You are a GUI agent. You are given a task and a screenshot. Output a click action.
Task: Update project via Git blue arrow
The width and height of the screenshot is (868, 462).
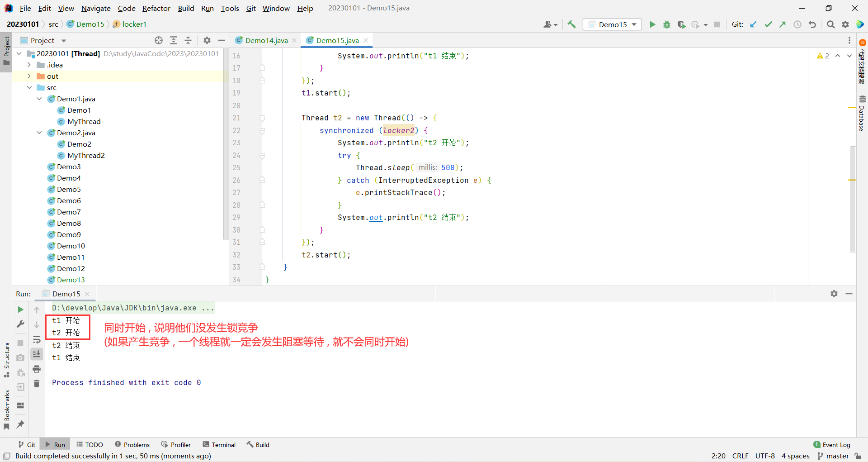coord(753,24)
